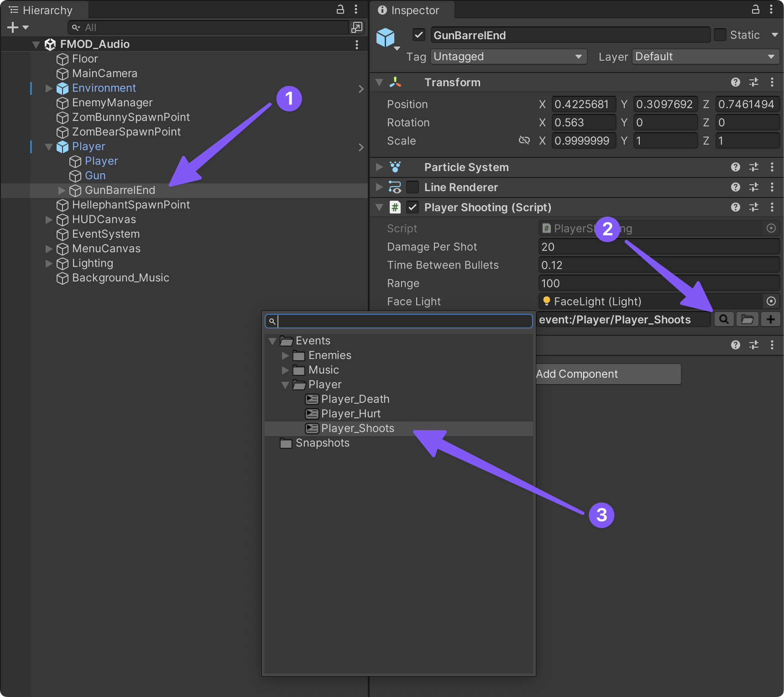This screenshot has width=784, height=697.
Task: Click the Face Light object picker icon
Action: 771,301
